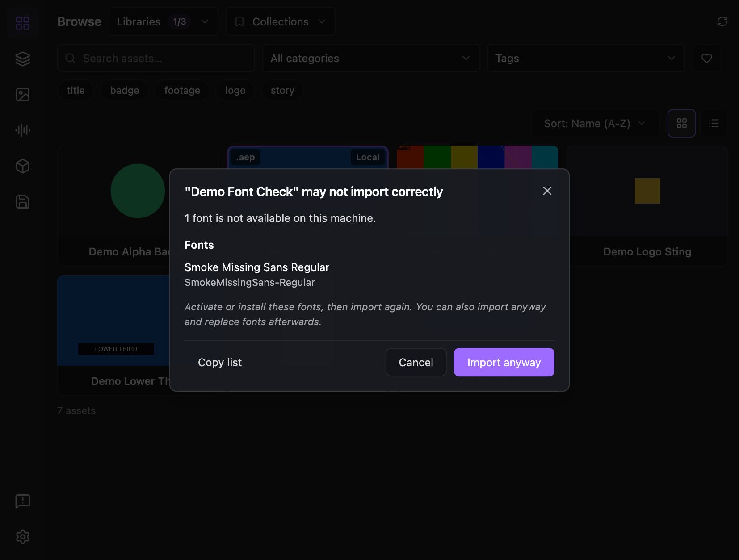
Task: Click the Cancel button
Action: pos(416,362)
